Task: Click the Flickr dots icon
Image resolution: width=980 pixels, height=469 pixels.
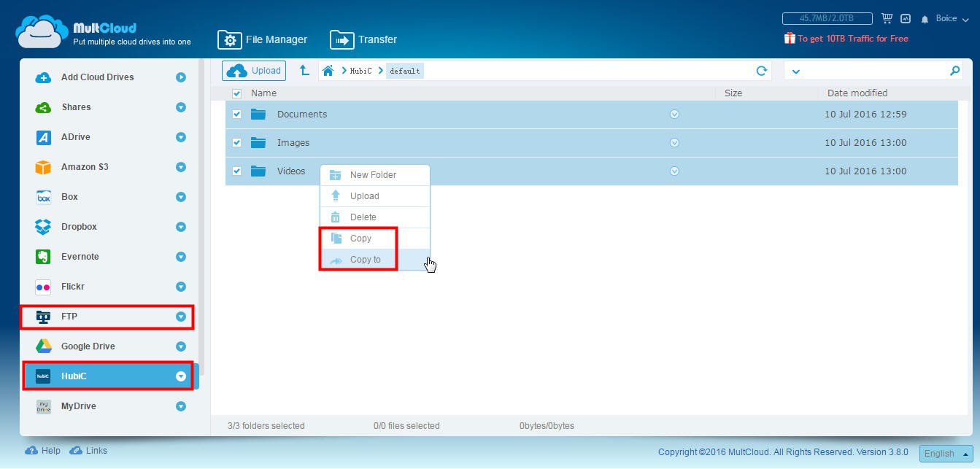Action: click(43, 287)
